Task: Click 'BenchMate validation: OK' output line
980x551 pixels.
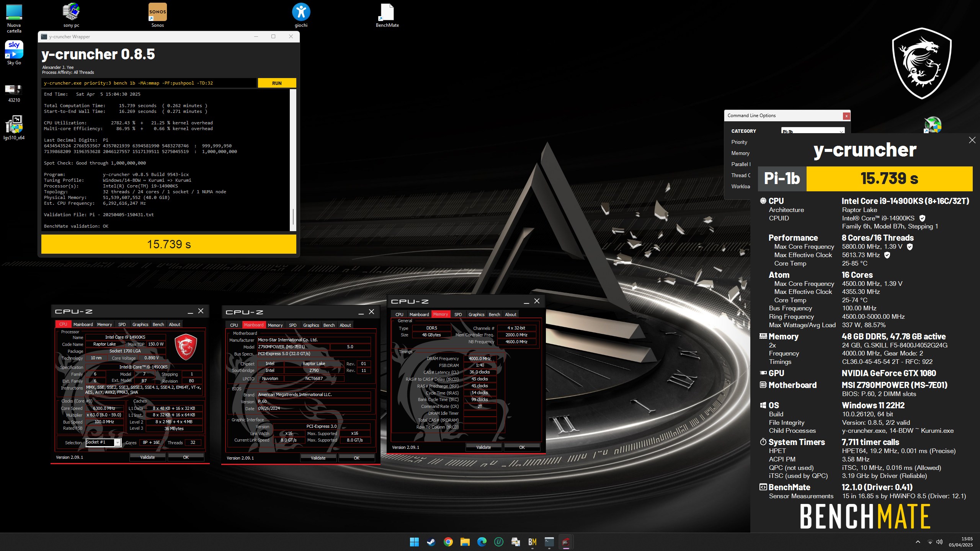Action: tap(76, 226)
